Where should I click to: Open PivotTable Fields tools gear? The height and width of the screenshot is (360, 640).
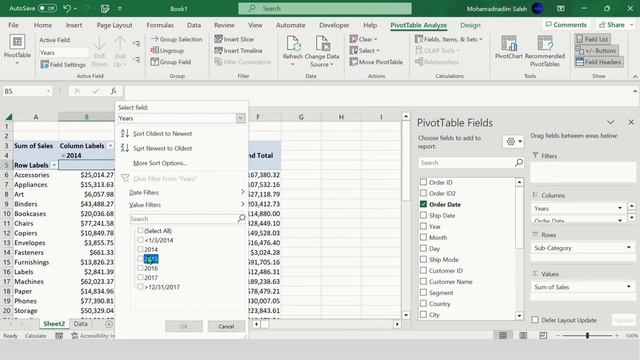pos(513,142)
